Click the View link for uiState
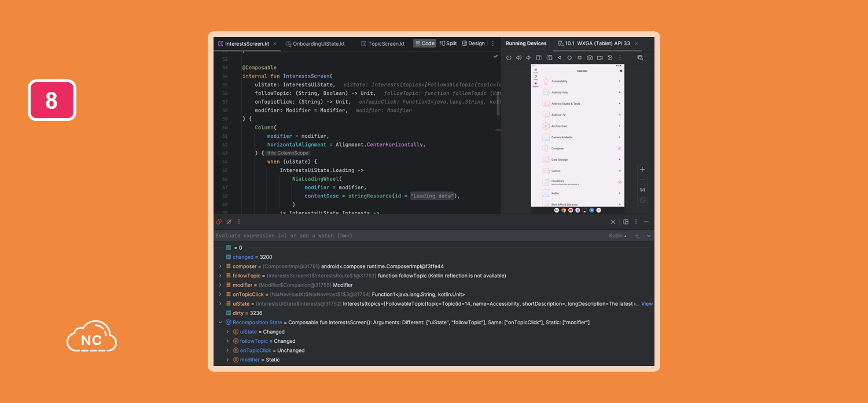Screen dimensions: 868x403 pos(647,303)
